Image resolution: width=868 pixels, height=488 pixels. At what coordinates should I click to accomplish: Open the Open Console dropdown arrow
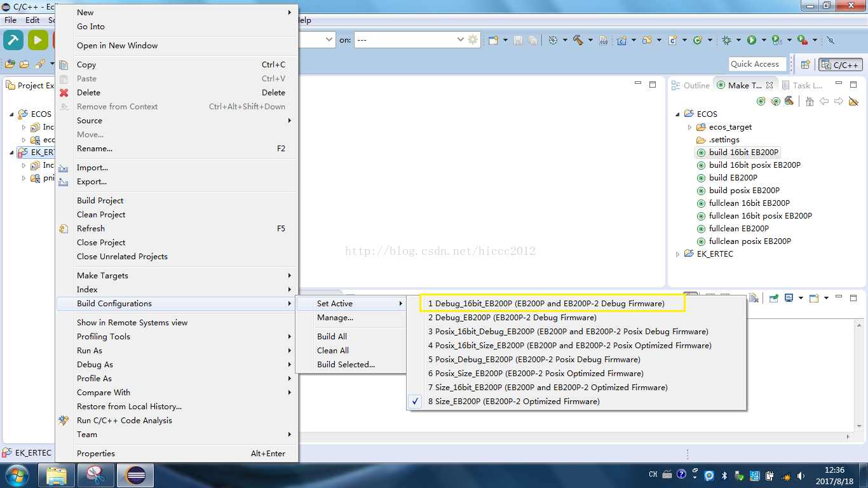click(826, 297)
